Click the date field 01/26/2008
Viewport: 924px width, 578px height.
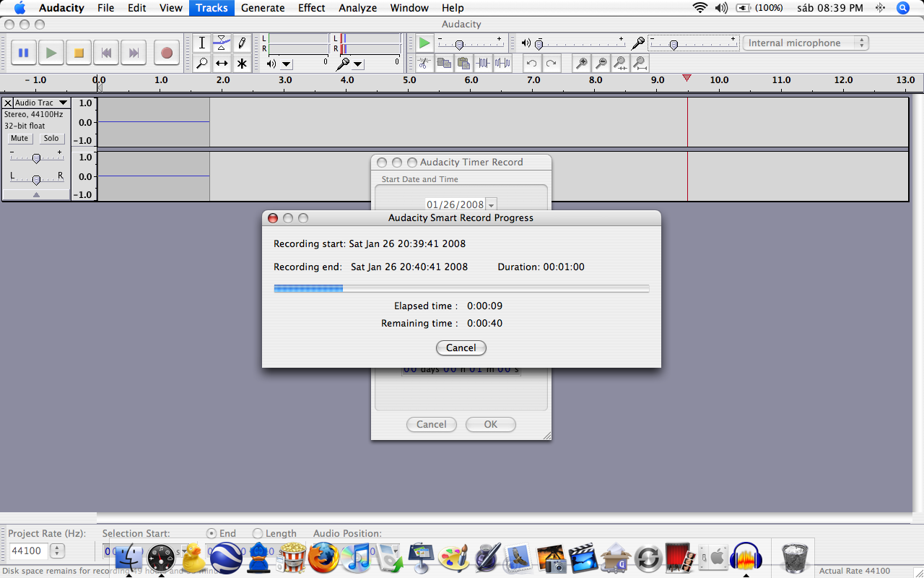pos(456,205)
